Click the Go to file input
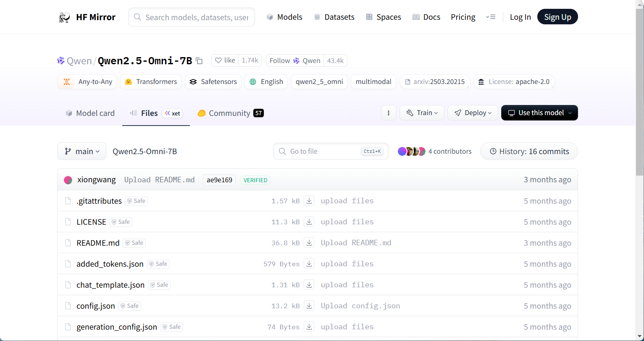This screenshot has height=341, width=644. 331,151
